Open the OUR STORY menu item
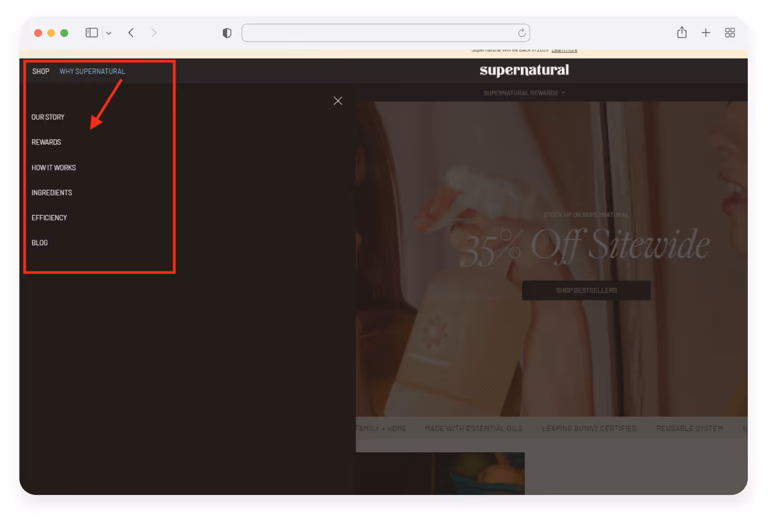The image size is (768, 532). point(48,117)
